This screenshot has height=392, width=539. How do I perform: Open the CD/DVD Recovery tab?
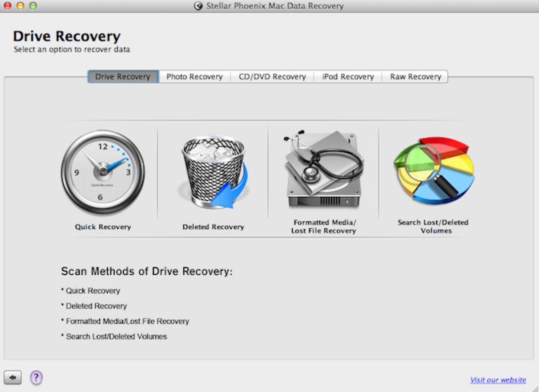click(x=271, y=76)
